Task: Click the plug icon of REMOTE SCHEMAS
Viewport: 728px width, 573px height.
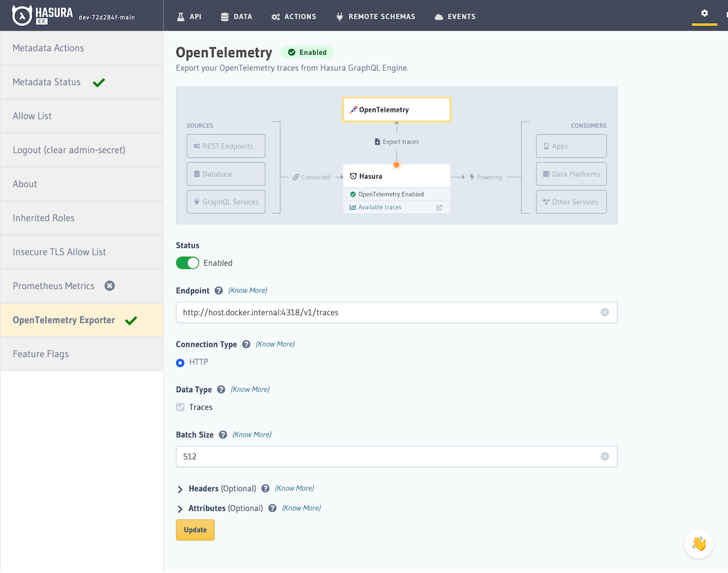Action: pyautogui.click(x=340, y=17)
